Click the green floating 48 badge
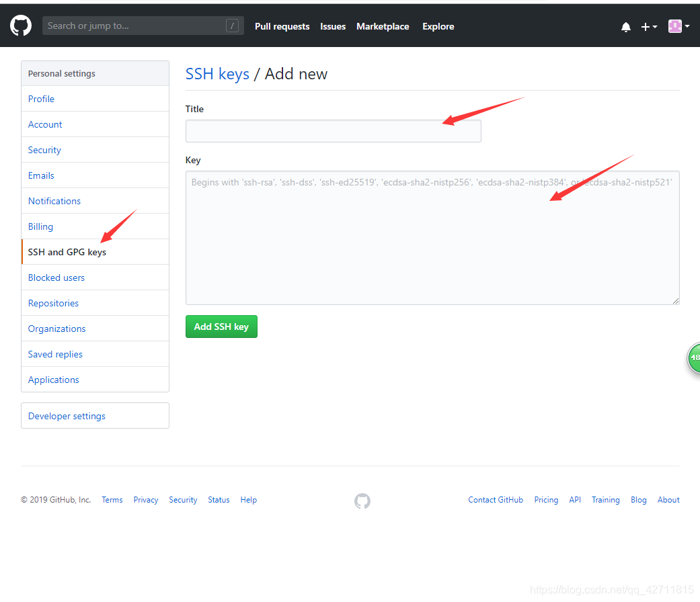This screenshot has height=602, width=700. point(694,357)
